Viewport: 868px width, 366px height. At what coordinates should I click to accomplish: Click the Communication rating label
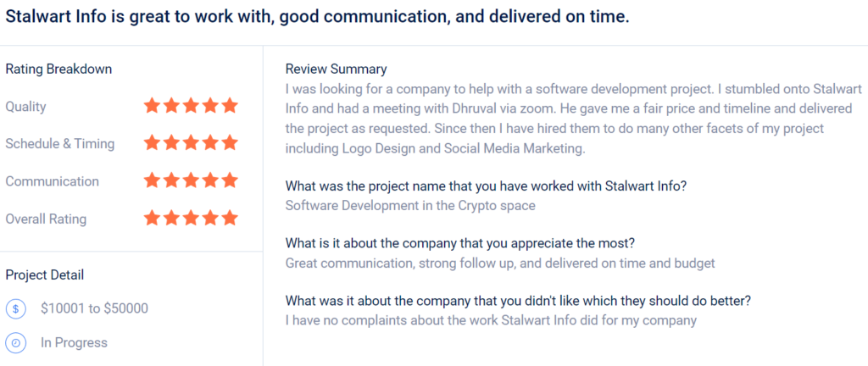point(52,181)
